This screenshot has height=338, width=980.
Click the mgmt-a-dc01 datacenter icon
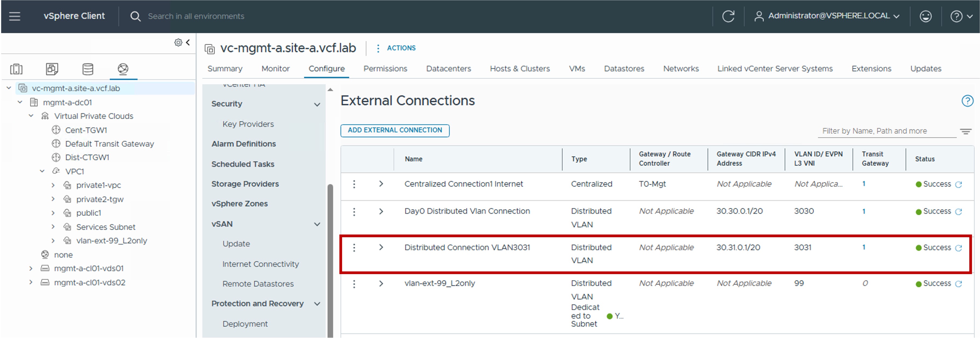coord(34,102)
